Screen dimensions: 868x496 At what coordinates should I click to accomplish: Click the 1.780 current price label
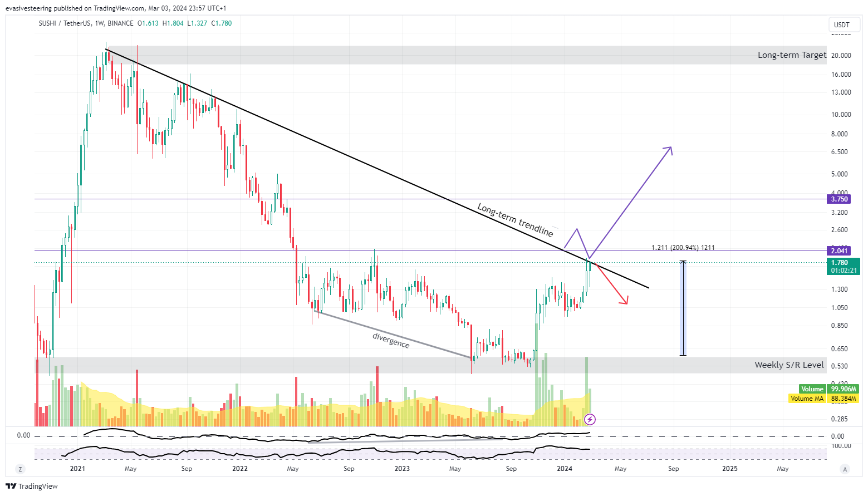(x=844, y=263)
